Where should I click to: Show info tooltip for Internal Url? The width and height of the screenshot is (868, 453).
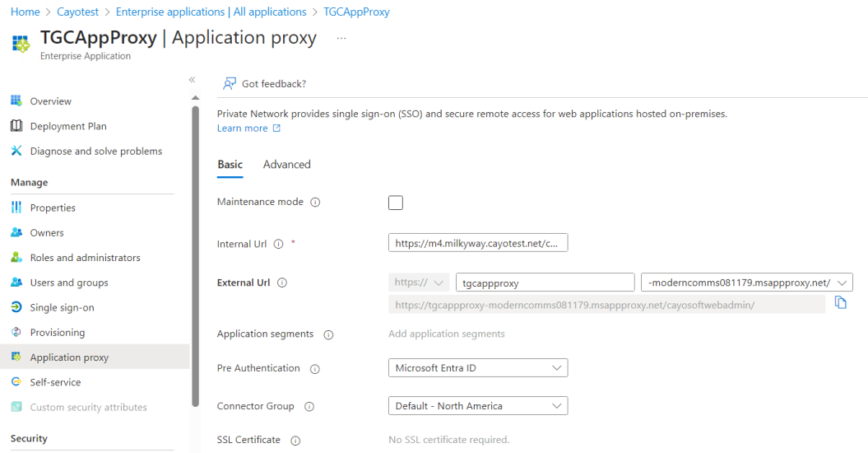pos(278,244)
